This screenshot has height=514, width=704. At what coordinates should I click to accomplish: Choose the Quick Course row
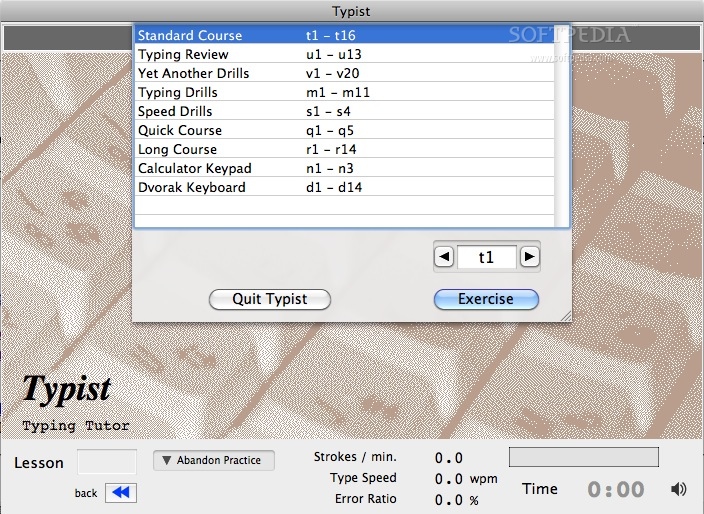(344, 130)
